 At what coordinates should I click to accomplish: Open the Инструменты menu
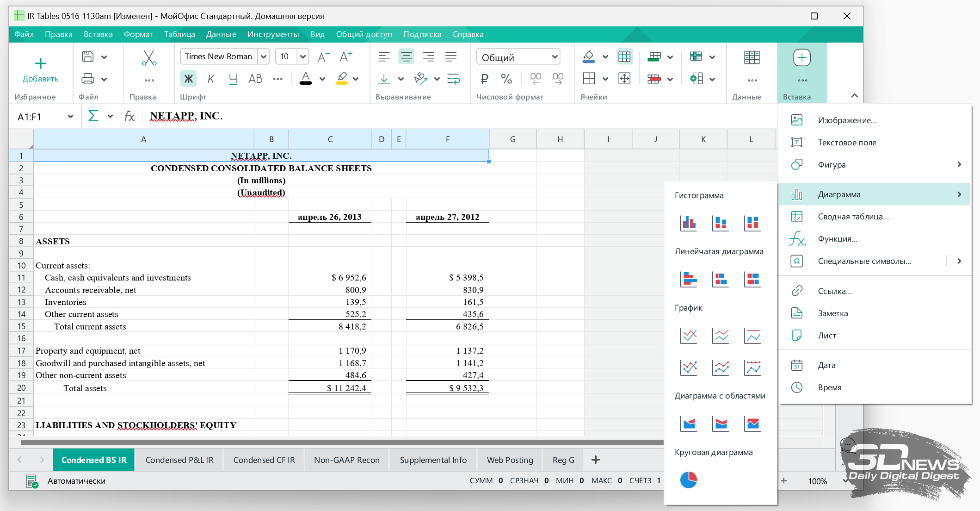(x=273, y=34)
